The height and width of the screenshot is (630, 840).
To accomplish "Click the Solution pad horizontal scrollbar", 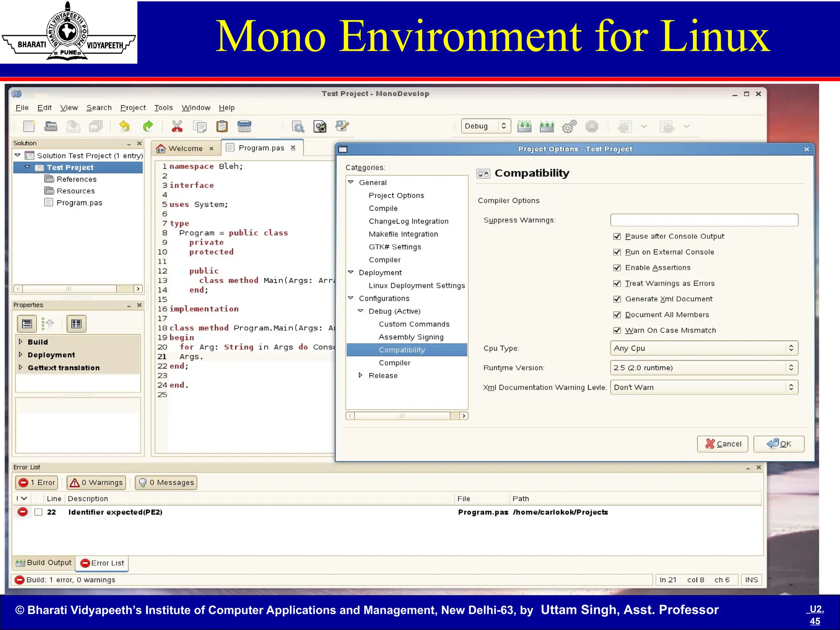I will (x=78, y=289).
